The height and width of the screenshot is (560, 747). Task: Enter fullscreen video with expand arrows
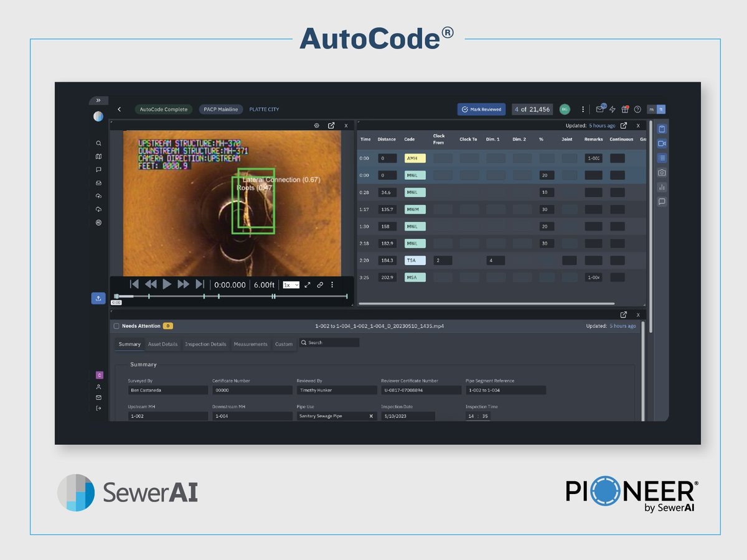[x=308, y=285]
